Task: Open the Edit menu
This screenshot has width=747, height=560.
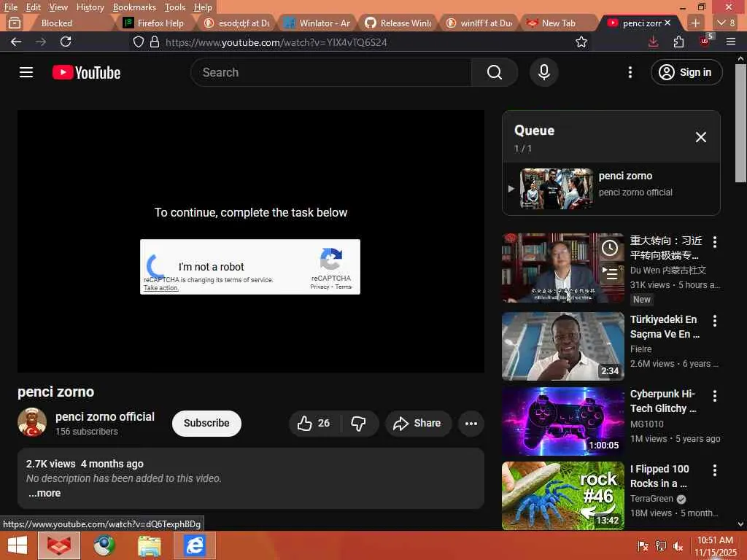Action: 34,7
